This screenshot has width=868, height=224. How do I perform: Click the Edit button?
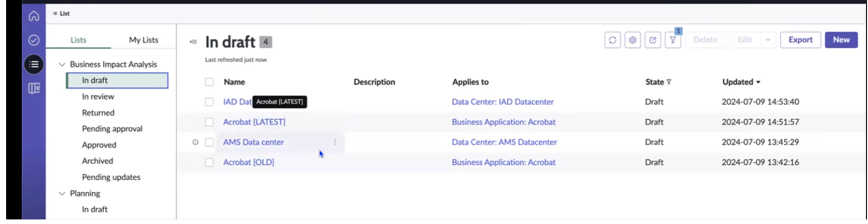(x=745, y=40)
